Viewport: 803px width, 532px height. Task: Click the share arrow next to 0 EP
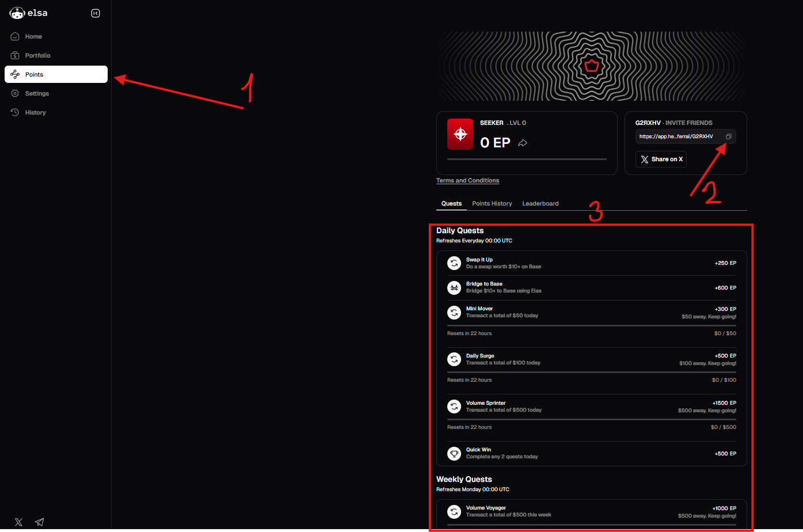click(x=523, y=143)
